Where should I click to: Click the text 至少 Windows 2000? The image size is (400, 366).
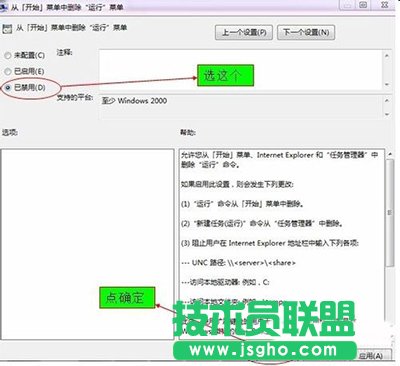click(x=134, y=101)
